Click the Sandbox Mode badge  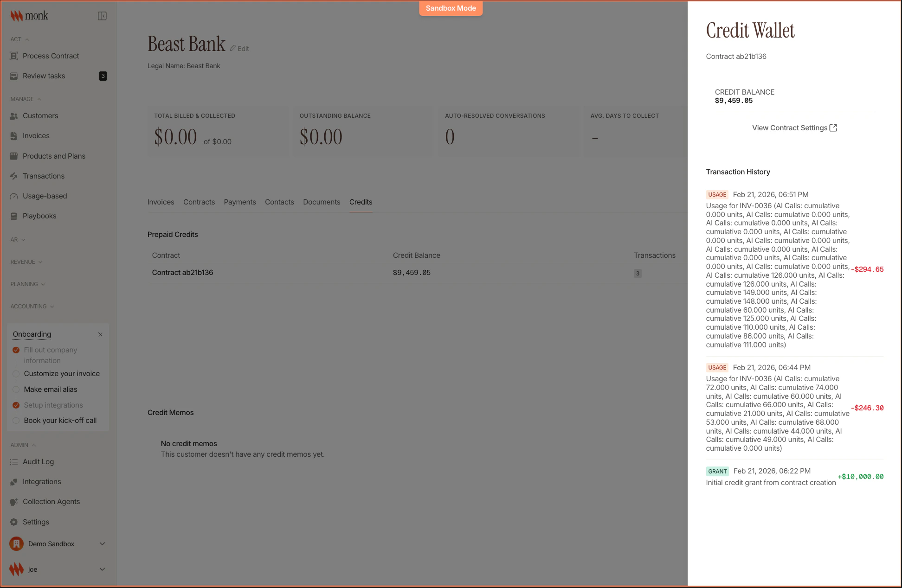tap(451, 8)
